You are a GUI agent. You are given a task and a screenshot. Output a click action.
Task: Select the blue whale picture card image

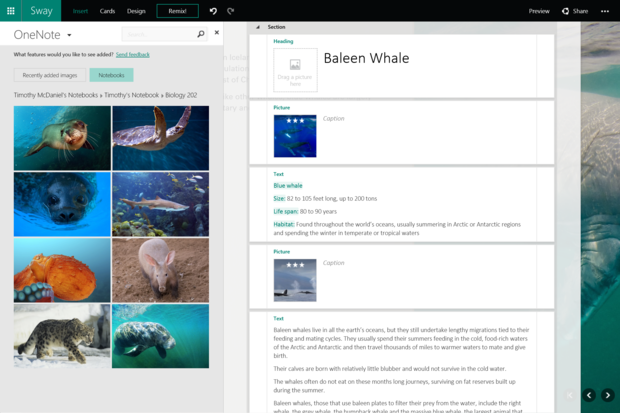click(295, 136)
